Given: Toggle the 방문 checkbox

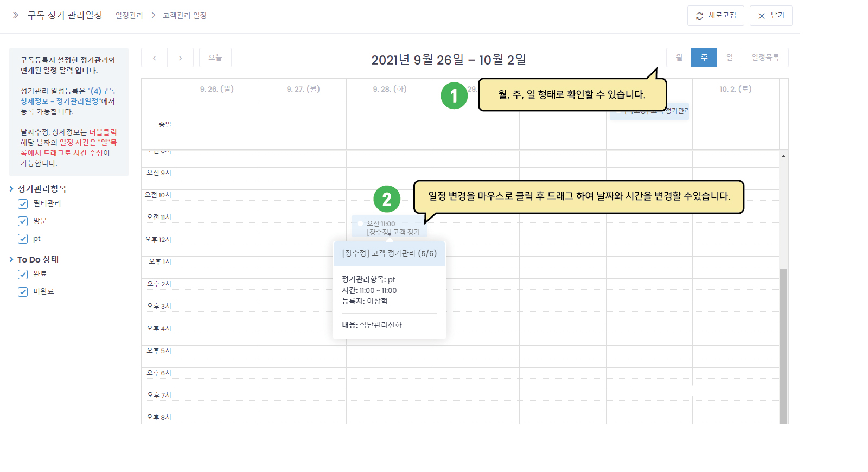Looking at the screenshot, I should 23,221.
